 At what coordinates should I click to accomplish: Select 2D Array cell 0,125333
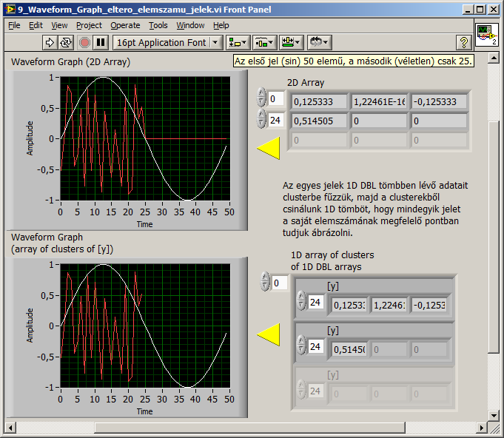coord(319,102)
